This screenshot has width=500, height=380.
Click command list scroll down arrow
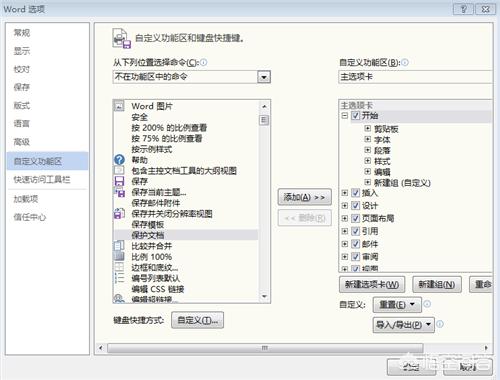tap(264, 296)
